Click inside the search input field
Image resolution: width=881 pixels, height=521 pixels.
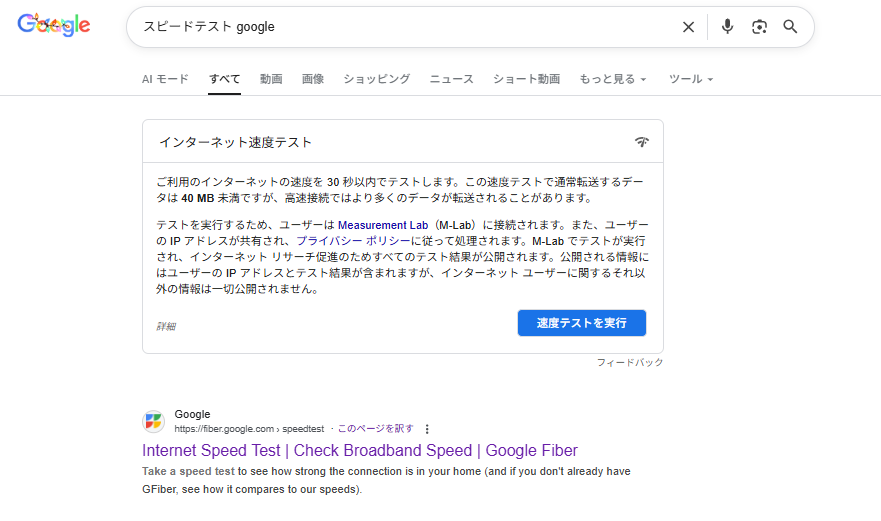tap(400, 27)
